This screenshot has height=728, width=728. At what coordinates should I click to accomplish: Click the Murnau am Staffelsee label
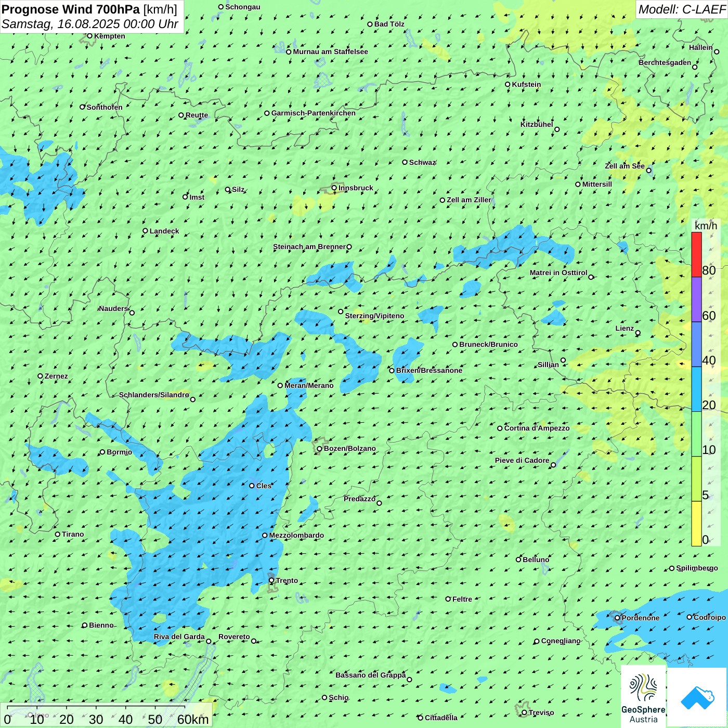330,51
